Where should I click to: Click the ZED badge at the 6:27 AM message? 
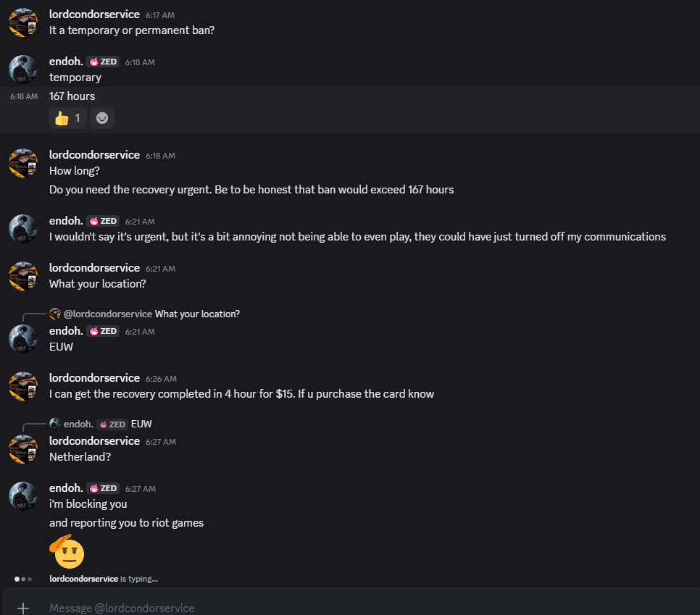tap(103, 488)
